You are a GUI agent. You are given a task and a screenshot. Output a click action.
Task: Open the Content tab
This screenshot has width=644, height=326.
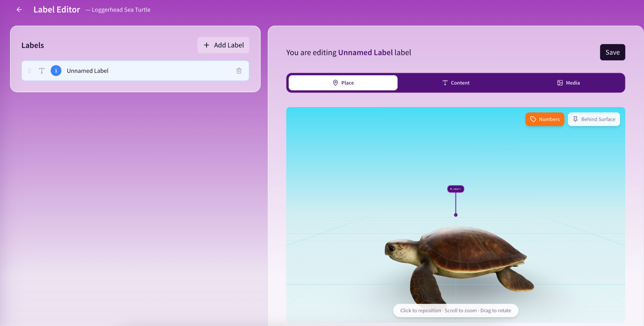click(x=456, y=83)
